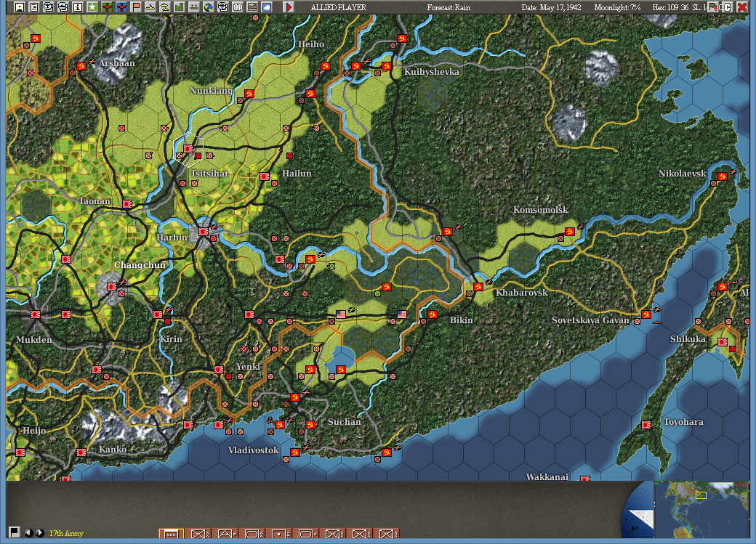Click the 17th Army unit name
Image resolution: width=756 pixels, height=544 pixels.
pos(66,533)
